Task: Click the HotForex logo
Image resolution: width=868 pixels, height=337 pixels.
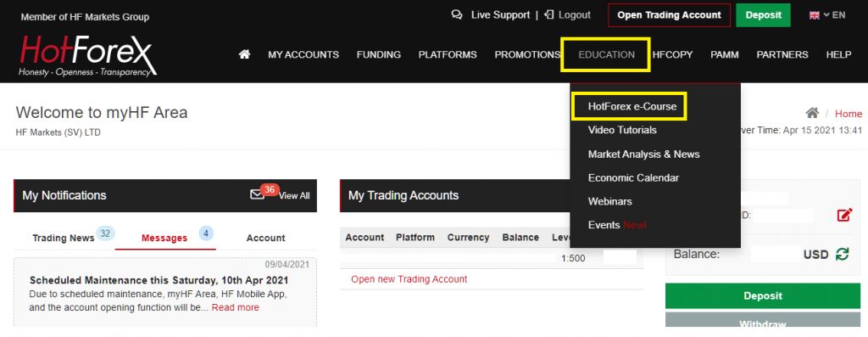Action: (86, 56)
